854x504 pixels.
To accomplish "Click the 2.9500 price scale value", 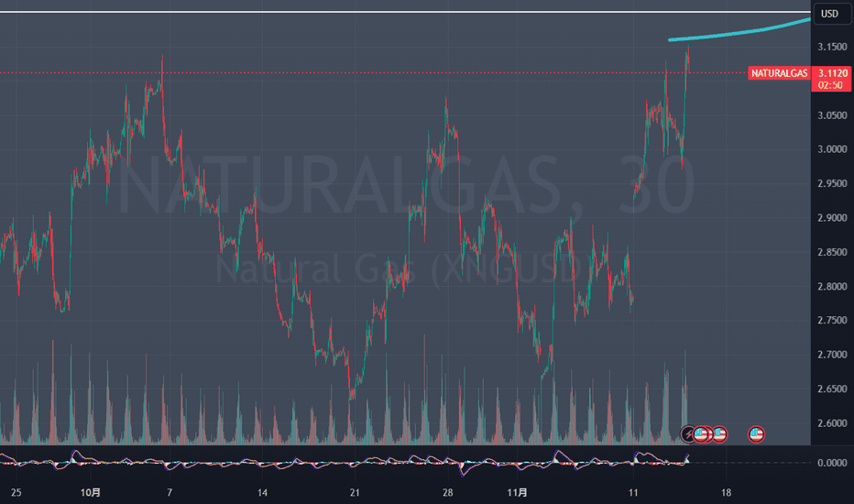I will coord(832,183).
